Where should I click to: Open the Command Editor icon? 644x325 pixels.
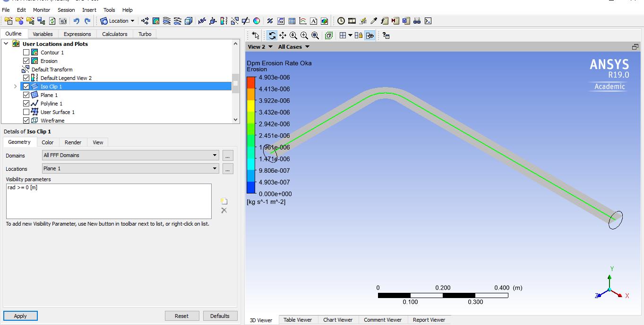(428, 21)
